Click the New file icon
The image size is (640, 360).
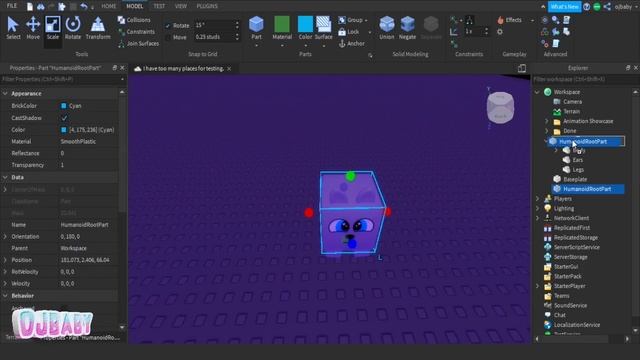30,6
